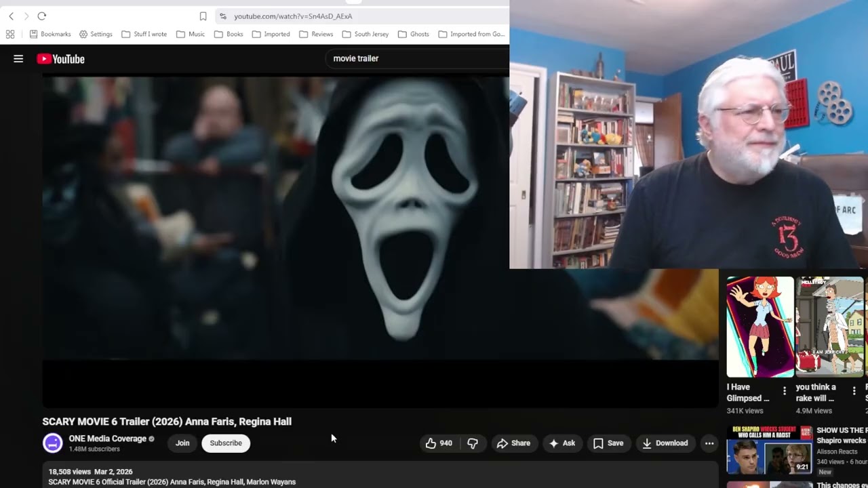Open Ben Shapiro recommended video thumbnail
Image resolution: width=868 pixels, height=488 pixels.
[x=770, y=450]
